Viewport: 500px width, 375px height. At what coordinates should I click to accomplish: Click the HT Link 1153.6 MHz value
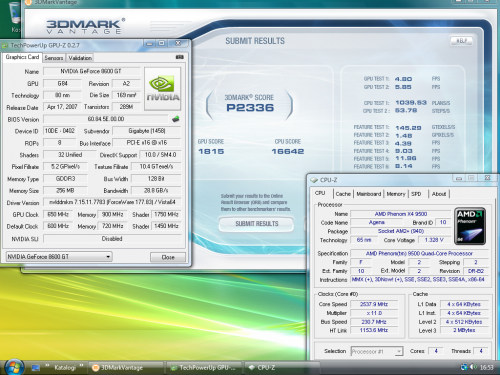(x=374, y=330)
